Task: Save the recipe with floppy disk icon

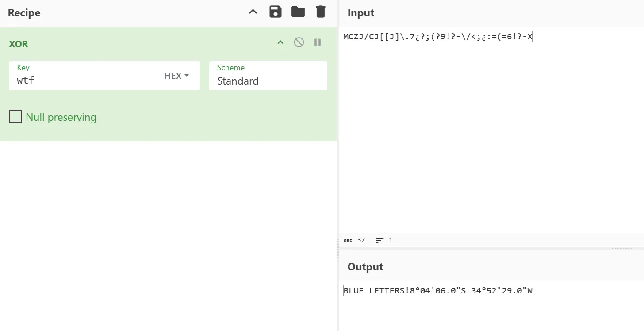Action: pyautogui.click(x=276, y=12)
